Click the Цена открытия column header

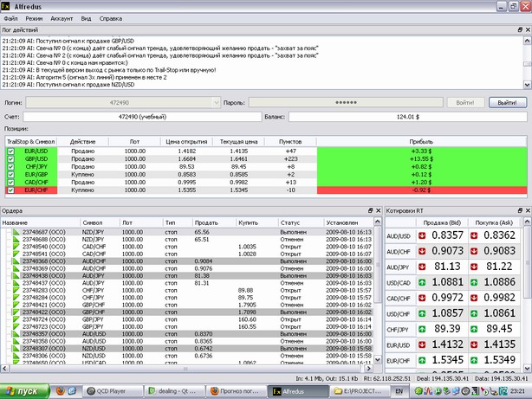[186, 142]
